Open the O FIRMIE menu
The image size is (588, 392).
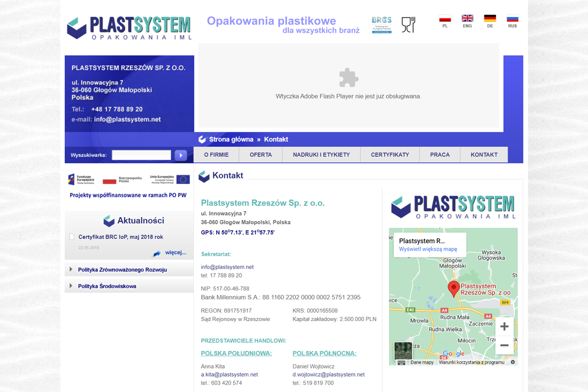point(216,155)
